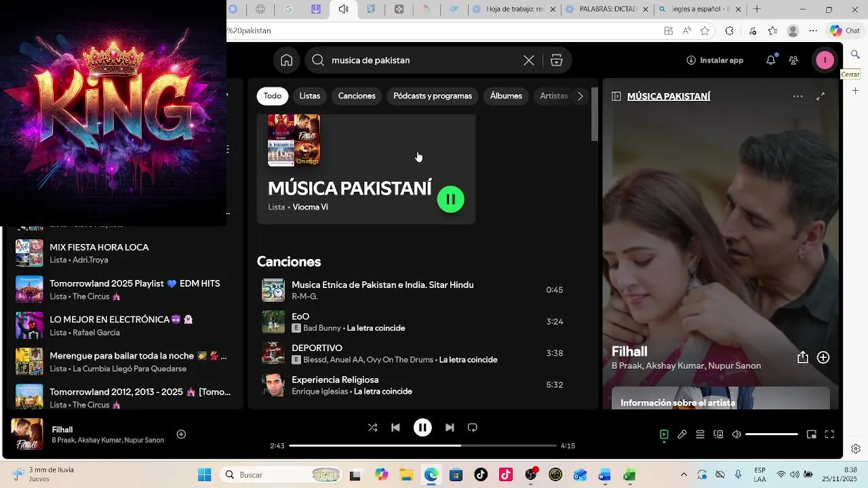Skip to next track
This screenshot has width=868, height=488.
point(450,428)
